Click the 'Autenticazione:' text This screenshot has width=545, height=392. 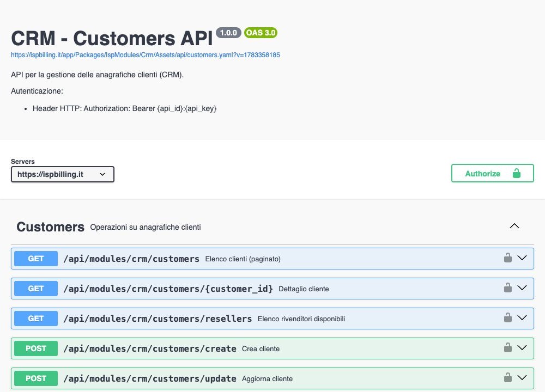pos(37,91)
